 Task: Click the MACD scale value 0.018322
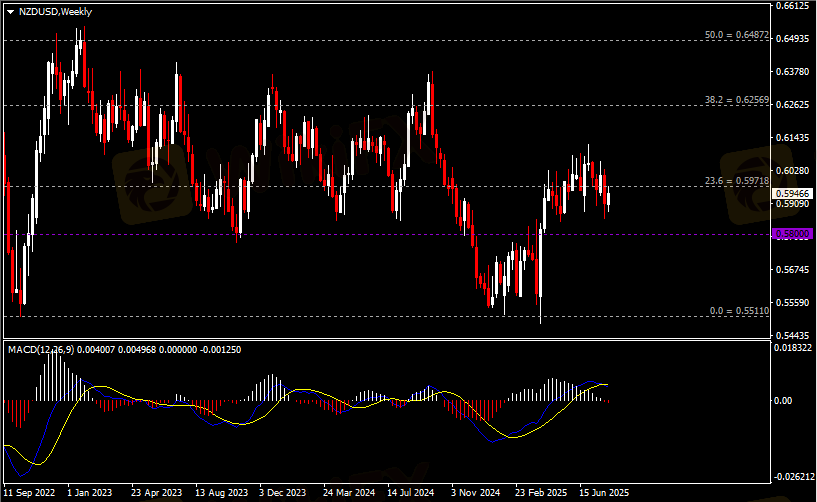[x=792, y=348]
